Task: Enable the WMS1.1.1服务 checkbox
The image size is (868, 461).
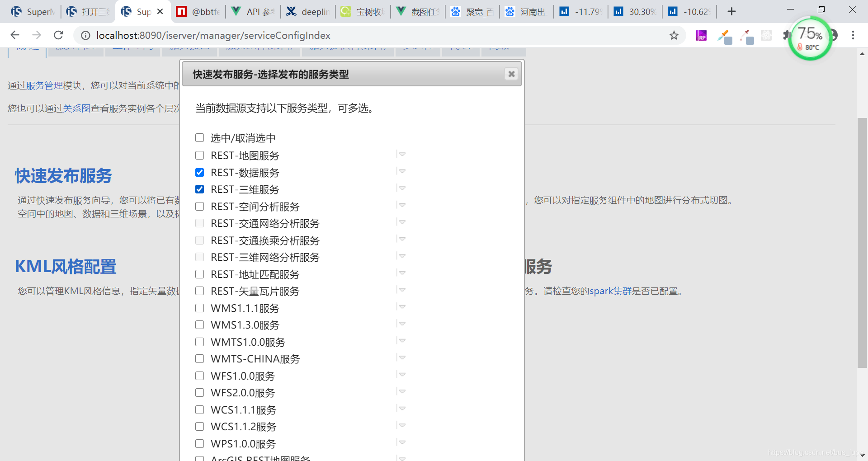Action: click(199, 308)
